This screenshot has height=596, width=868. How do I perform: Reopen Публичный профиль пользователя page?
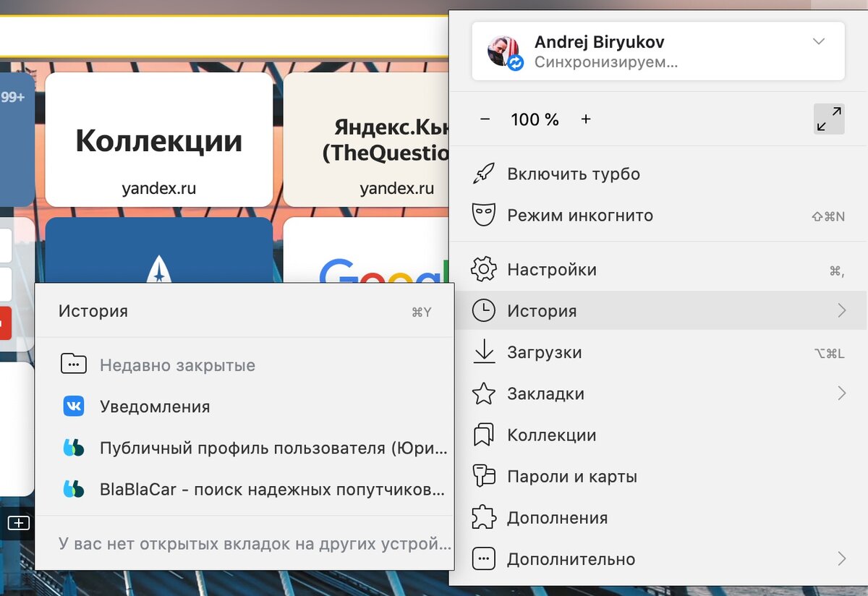pyautogui.click(x=244, y=448)
